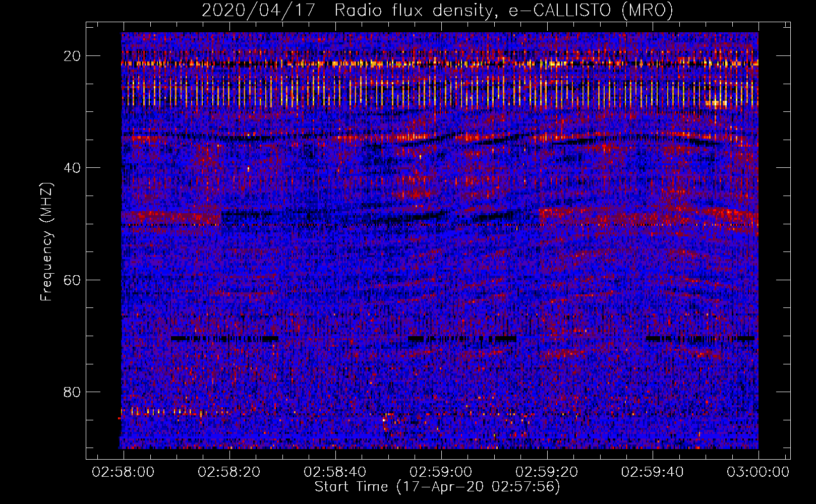Click the time tick label '03:00:00'
Image resolution: width=816 pixels, height=504 pixels.
pos(758,472)
